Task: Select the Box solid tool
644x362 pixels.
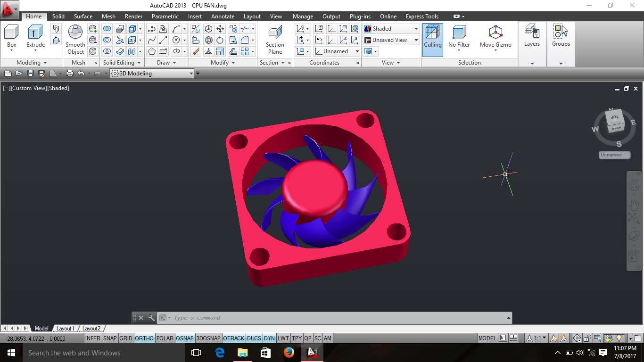Action: pyautogui.click(x=11, y=37)
